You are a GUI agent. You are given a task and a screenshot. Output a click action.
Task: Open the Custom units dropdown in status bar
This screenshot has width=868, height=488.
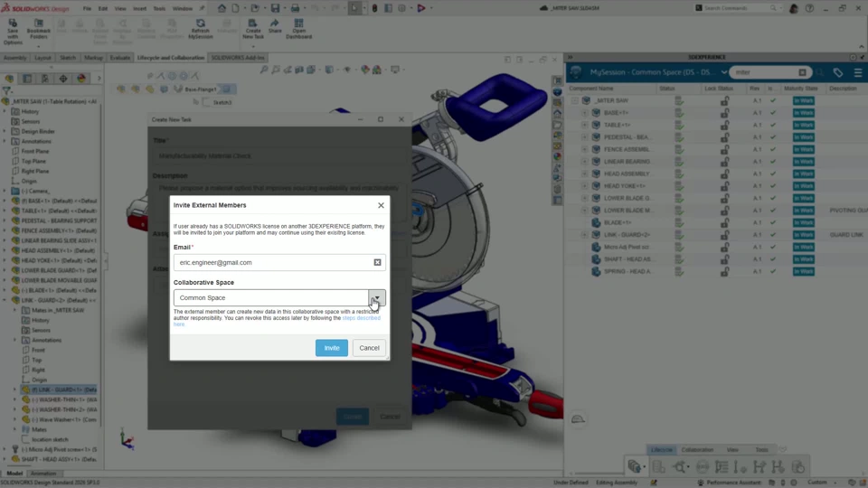pyautogui.click(x=820, y=483)
